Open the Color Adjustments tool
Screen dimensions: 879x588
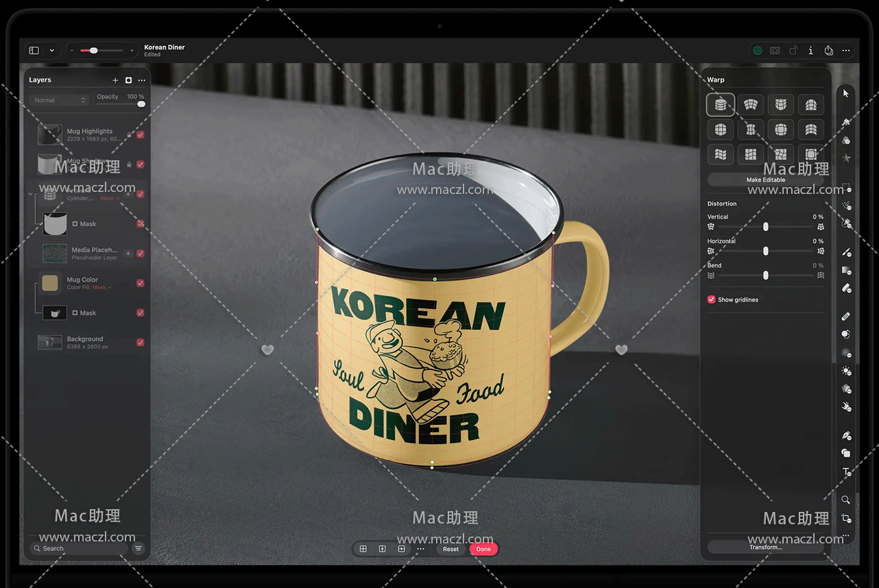click(846, 140)
